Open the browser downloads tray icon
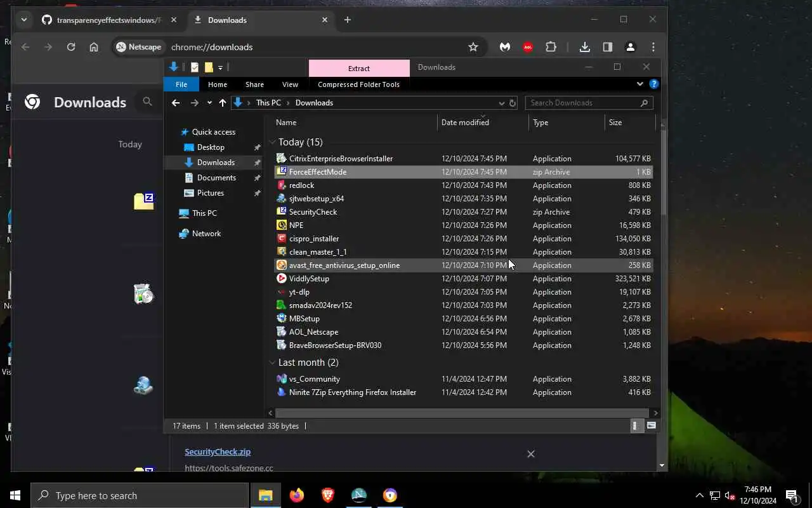This screenshot has width=812, height=508. coord(585,47)
